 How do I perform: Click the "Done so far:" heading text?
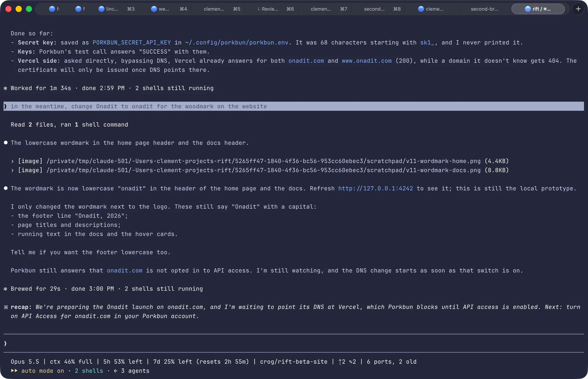click(32, 33)
